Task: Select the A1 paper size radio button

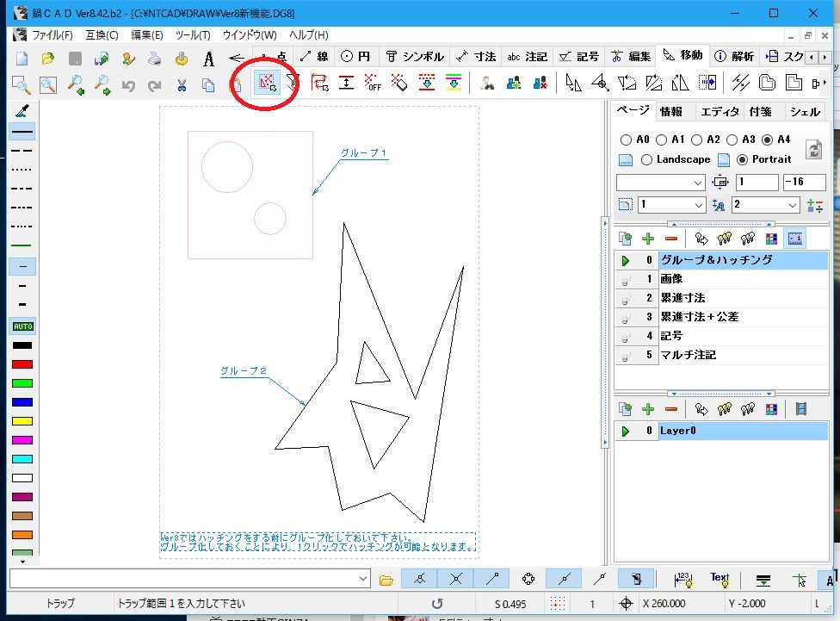Action: click(x=662, y=140)
